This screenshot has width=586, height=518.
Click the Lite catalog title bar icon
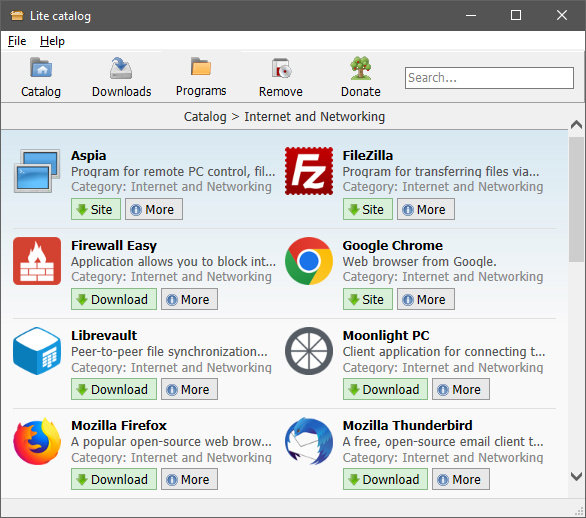pyautogui.click(x=17, y=15)
